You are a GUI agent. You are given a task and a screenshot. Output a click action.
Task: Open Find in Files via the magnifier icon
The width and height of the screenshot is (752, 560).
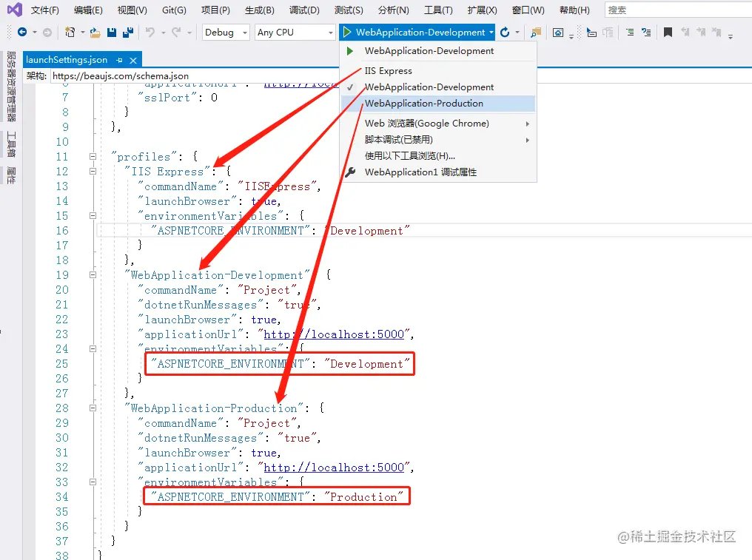tap(537, 33)
